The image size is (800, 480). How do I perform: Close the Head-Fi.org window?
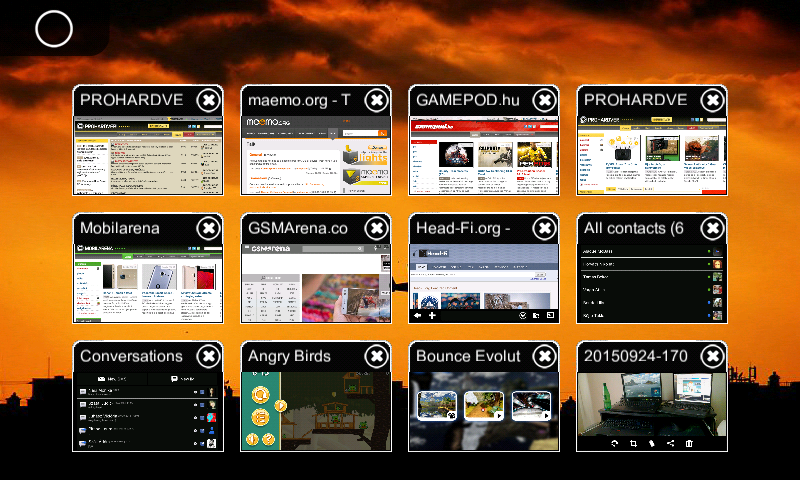pyautogui.click(x=544, y=229)
